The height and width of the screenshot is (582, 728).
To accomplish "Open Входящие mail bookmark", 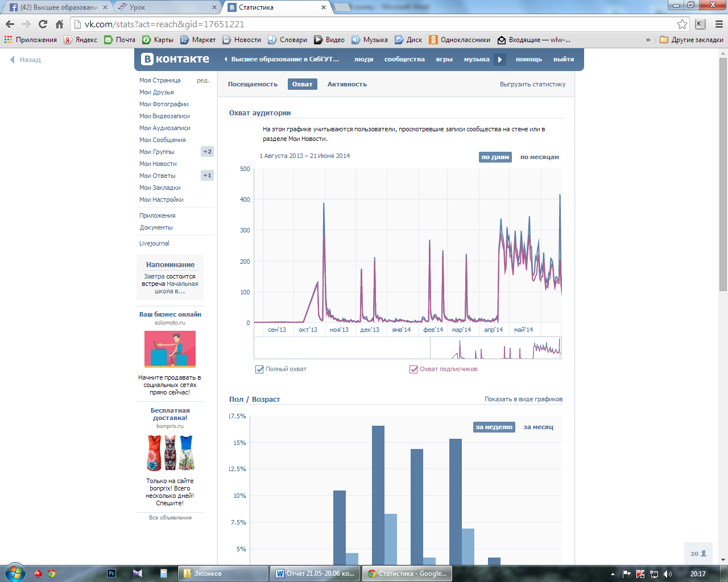I will pyautogui.click(x=533, y=40).
